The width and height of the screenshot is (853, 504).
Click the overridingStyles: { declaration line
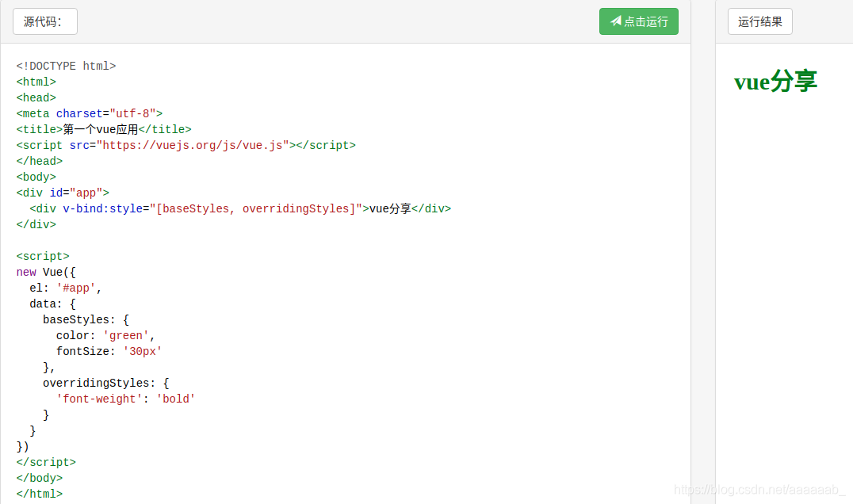click(x=105, y=383)
